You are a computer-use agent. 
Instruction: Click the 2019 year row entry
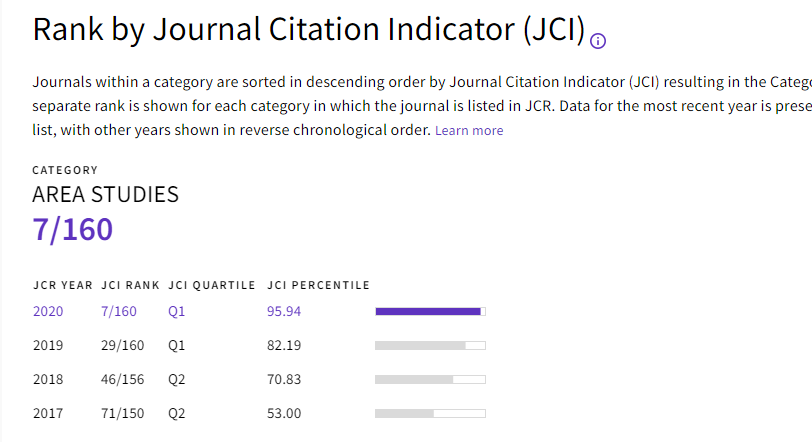[48, 345]
